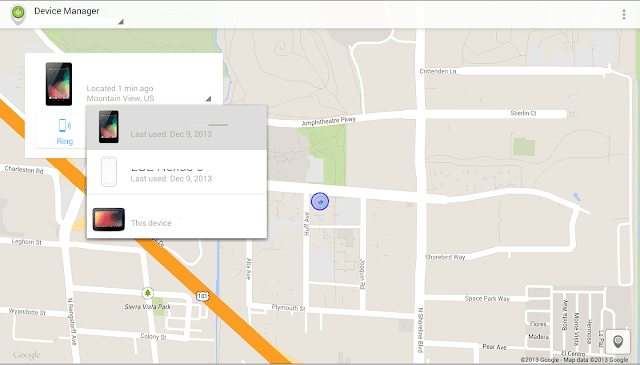
Task: Click the Highway 101 shield marker
Action: 202,296
